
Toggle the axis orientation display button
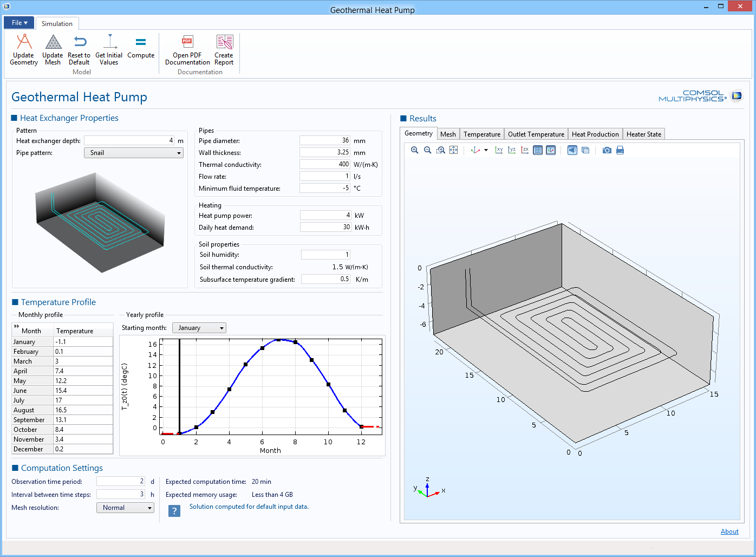pos(551,150)
